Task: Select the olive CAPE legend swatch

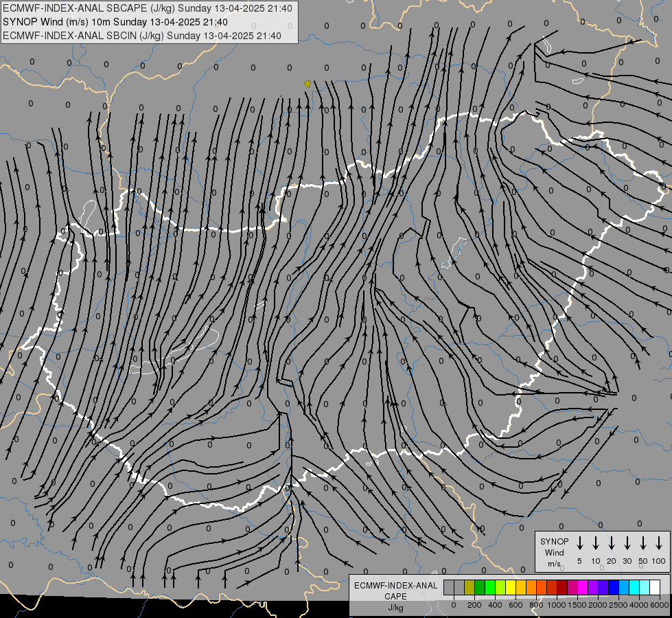Action: (470, 587)
